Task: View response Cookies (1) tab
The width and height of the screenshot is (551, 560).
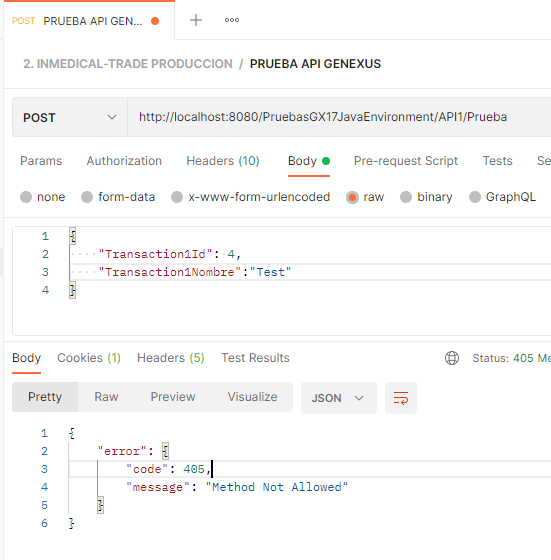Action: [89, 358]
